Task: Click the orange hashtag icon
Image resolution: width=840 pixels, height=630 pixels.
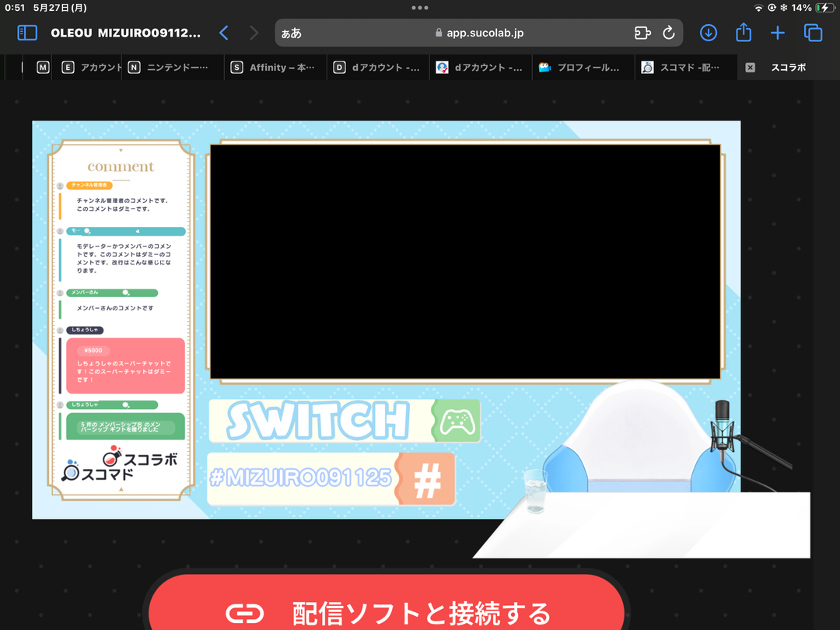Action: tap(427, 479)
